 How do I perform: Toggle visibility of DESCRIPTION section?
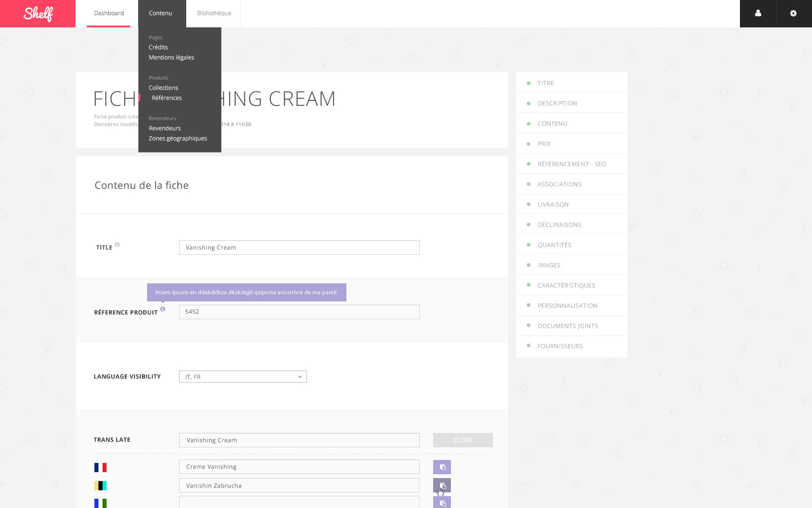tap(528, 103)
